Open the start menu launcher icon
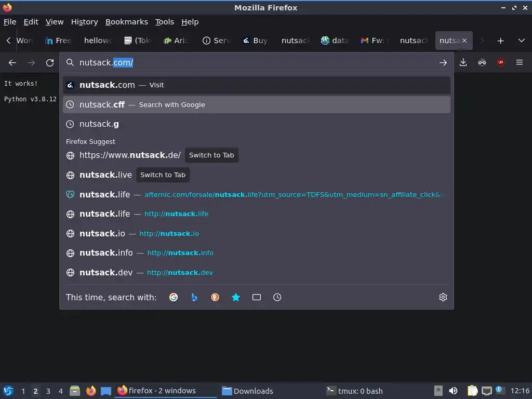532x399 pixels. [8, 391]
